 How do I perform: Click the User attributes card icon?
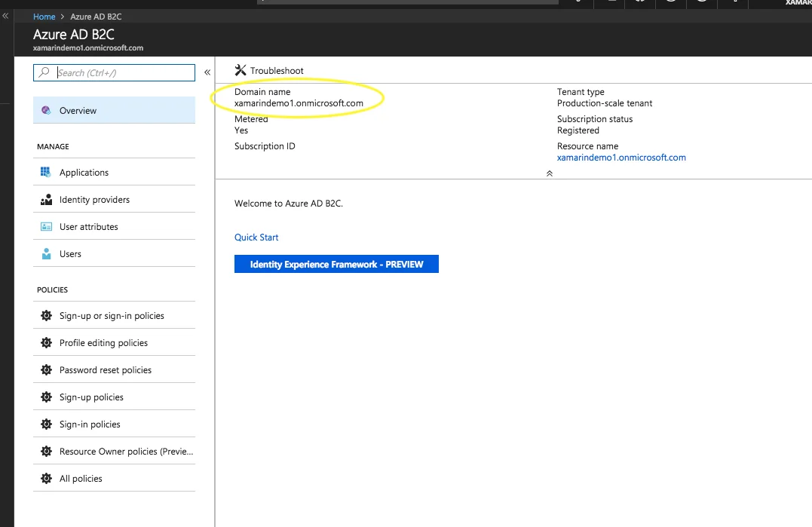tap(46, 227)
